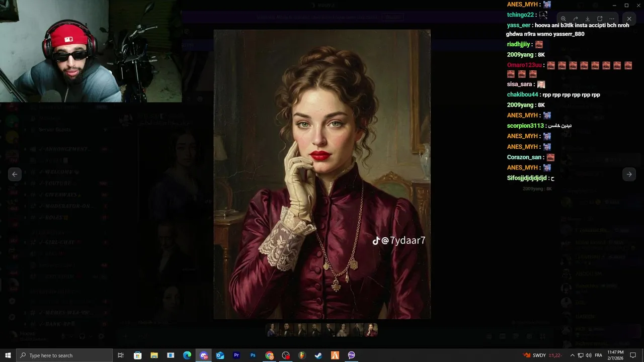The width and height of the screenshot is (644, 362).
Task: Select the fifth portrait thumbnail in the strip
Action: pyautogui.click(x=329, y=329)
